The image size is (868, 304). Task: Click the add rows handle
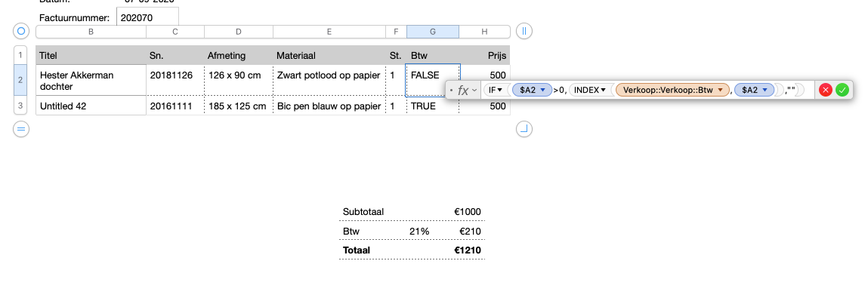21,130
